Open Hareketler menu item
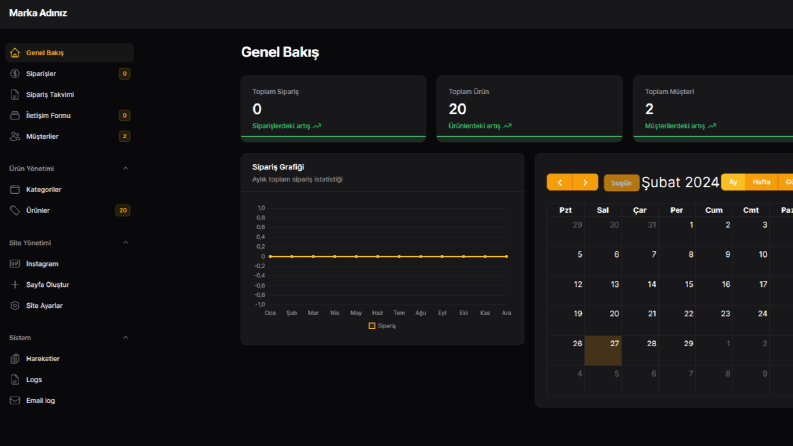The height and width of the screenshot is (446, 793). coord(69,359)
